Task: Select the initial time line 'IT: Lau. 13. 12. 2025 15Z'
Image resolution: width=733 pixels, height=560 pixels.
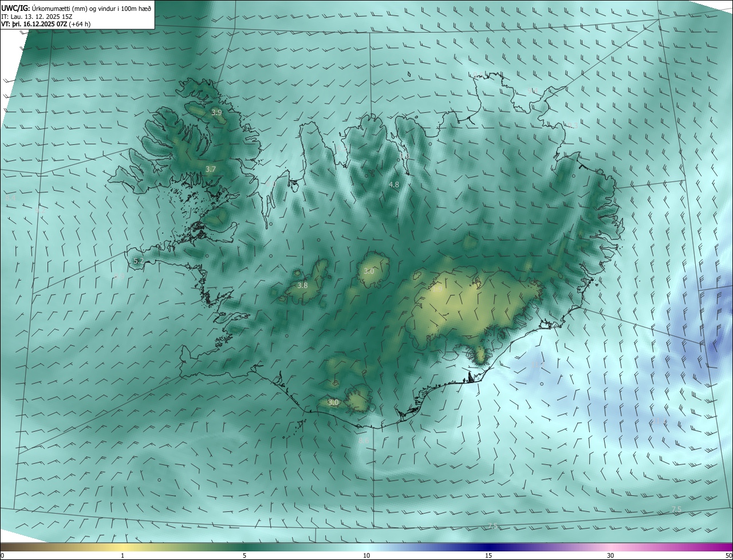Action: (37, 17)
